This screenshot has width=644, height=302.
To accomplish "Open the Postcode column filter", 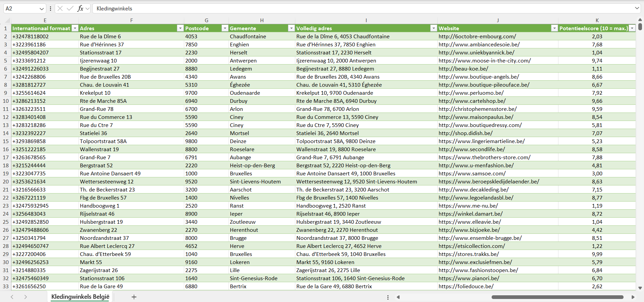I will tap(225, 28).
